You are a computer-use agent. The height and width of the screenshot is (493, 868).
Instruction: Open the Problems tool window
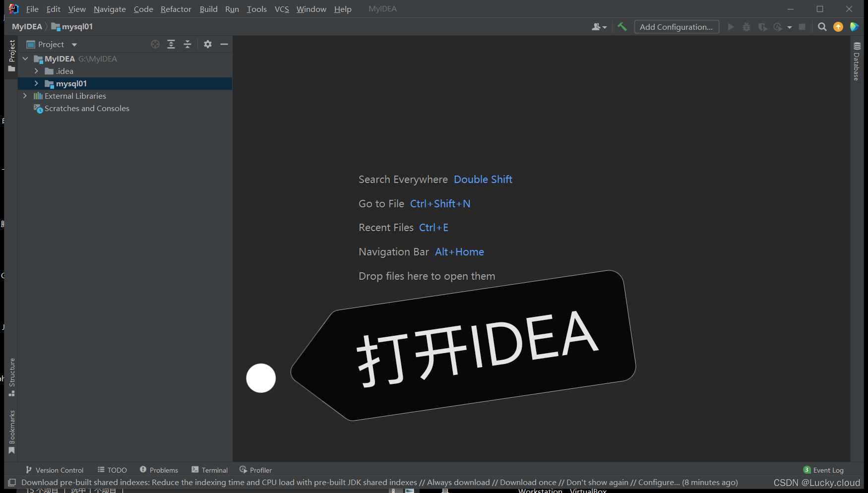coord(159,470)
